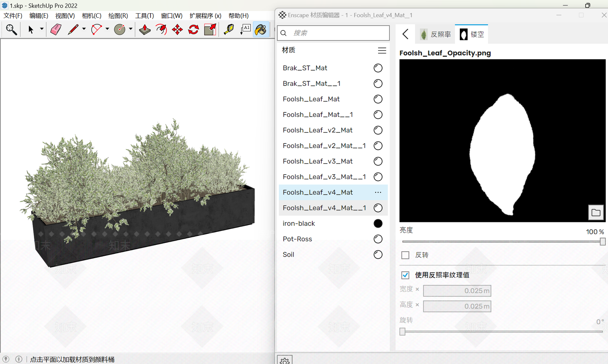Expand the Line tool dropdown arrow
The image size is (608, 364).
84,29
